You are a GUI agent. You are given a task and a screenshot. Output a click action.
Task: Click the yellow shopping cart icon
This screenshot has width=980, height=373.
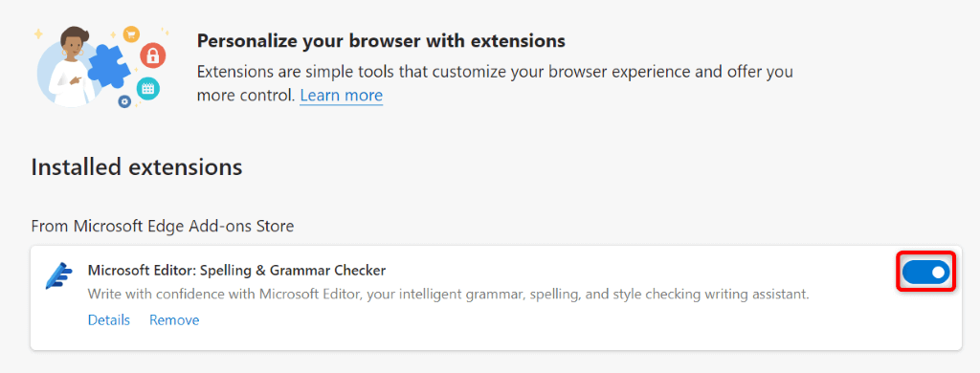point(130,33)
